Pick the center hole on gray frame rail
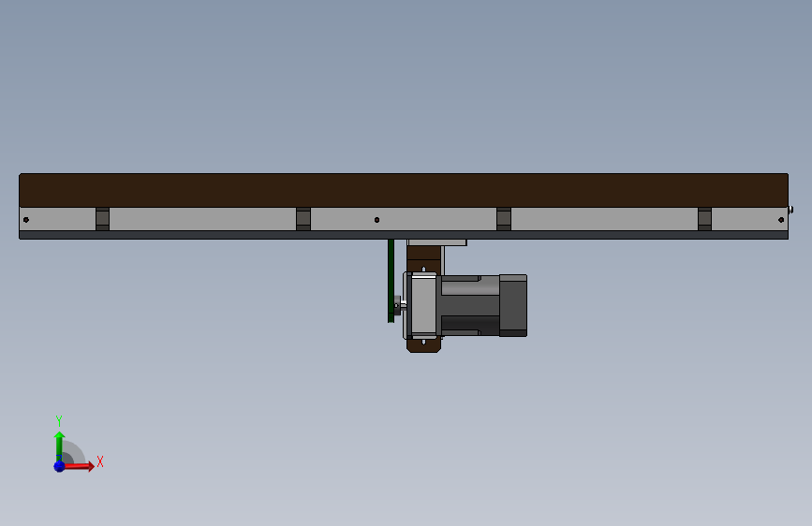The height and width of the screenshot is (526, 812). click(376, 220)
